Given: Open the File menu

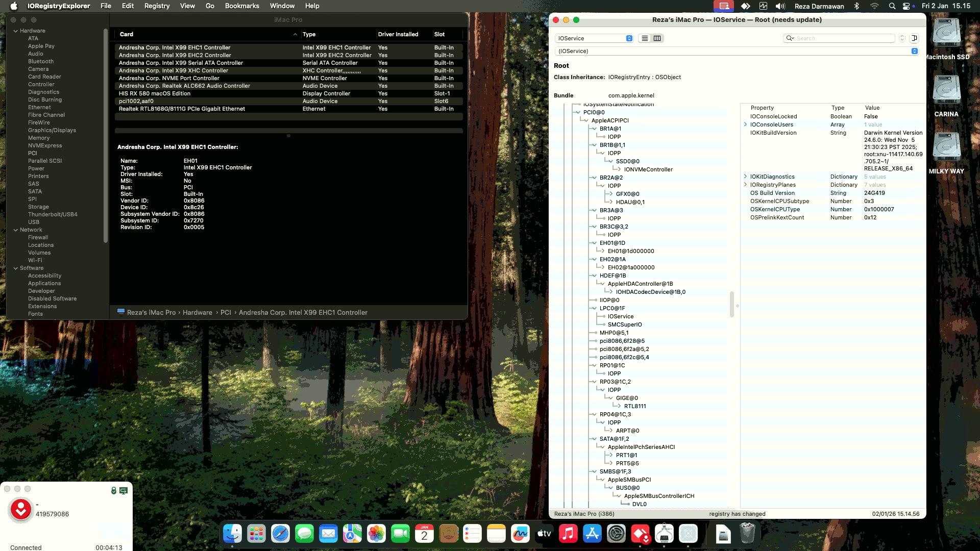Looking at the screenshot, I should tap(106, 6).
